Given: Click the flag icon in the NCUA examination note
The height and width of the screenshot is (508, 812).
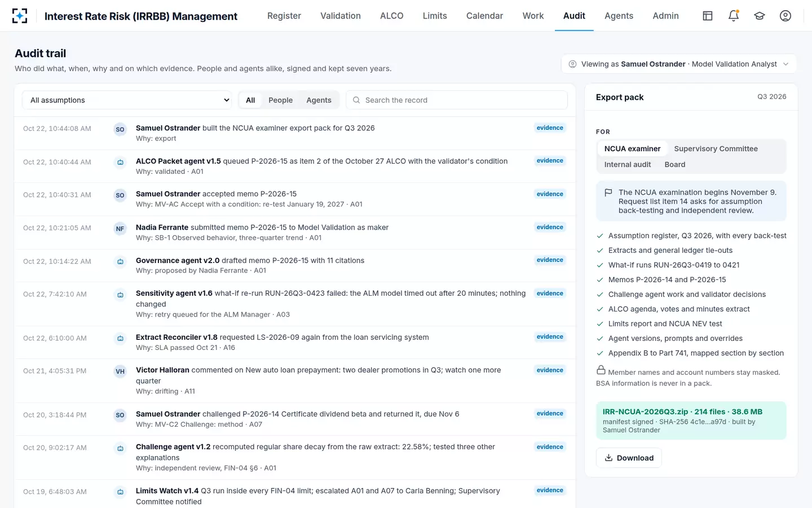Looking at the screenshot, I should pos(608,192).
